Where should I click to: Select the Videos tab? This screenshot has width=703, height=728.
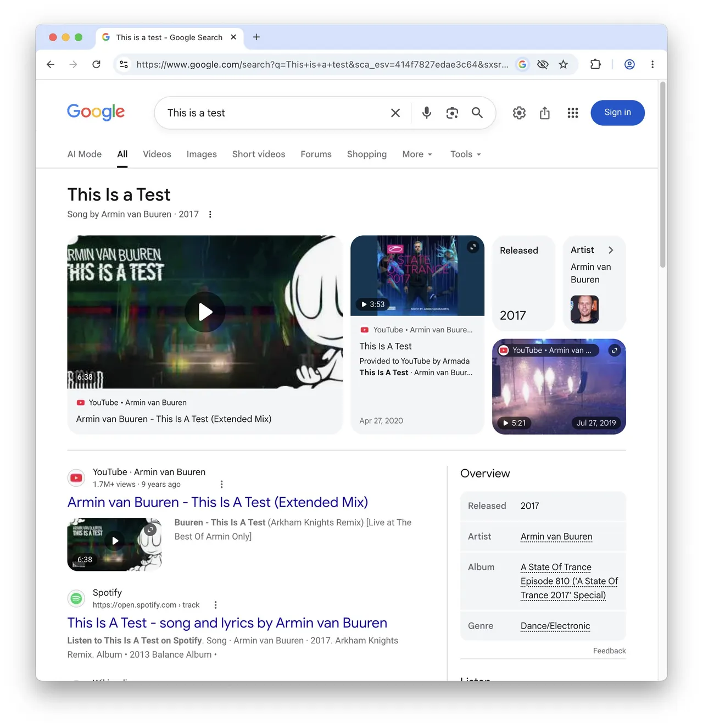click(x=157, y=154)
